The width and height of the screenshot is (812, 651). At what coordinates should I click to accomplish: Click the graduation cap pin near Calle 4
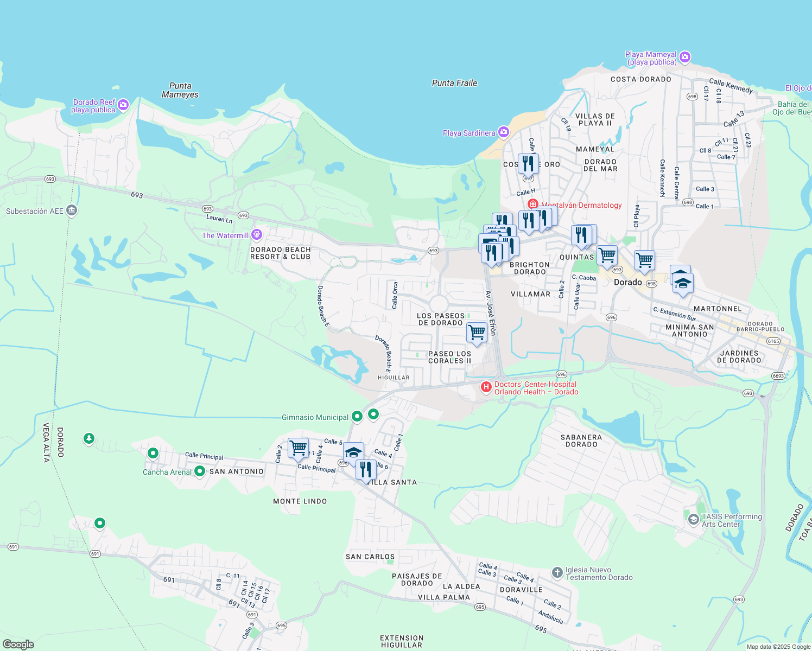(x=353, y=454)
